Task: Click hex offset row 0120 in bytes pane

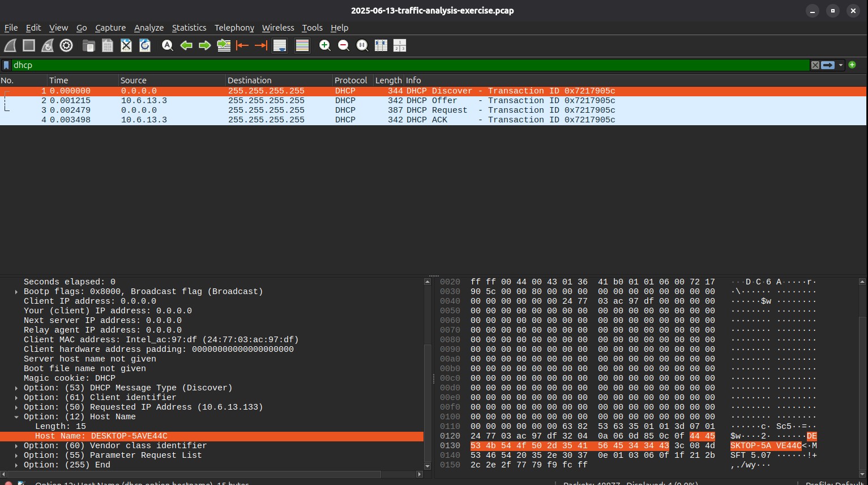Action: click(x=450, y=436)
